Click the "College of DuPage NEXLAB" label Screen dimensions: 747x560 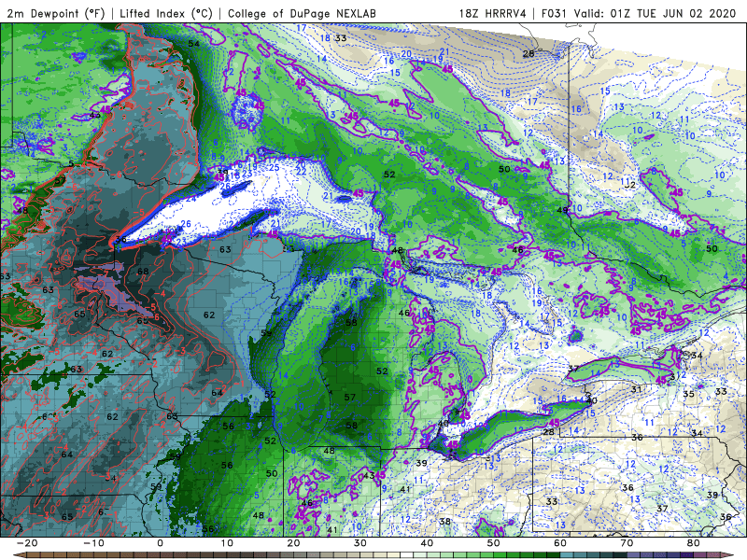click(x=302, y=13)
